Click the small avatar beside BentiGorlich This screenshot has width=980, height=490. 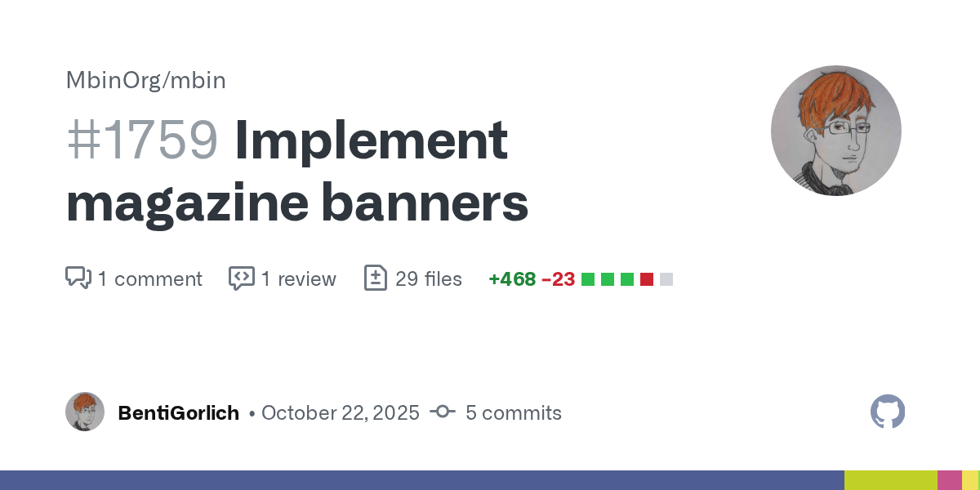click(x=85, y=412)
